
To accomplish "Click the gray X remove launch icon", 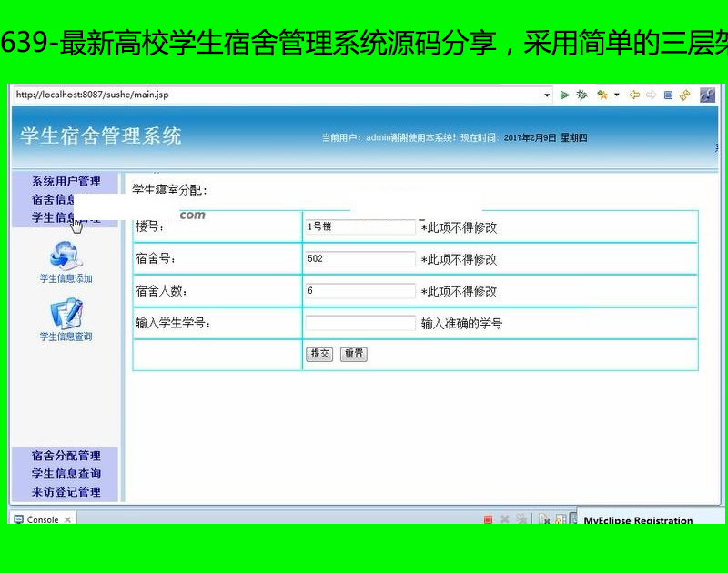I will pos(505,519).
